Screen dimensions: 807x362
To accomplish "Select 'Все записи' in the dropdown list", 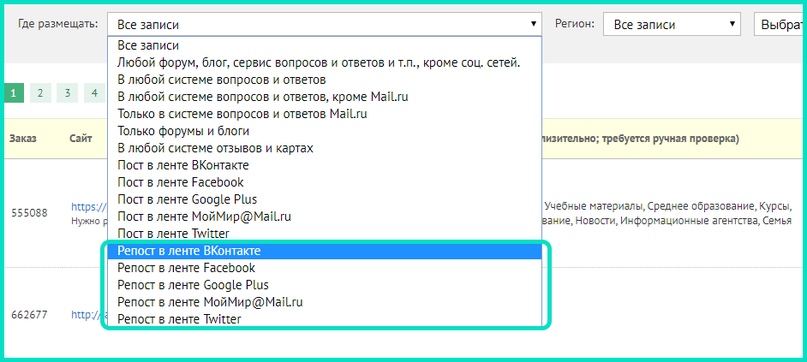I will click(324, 45).
